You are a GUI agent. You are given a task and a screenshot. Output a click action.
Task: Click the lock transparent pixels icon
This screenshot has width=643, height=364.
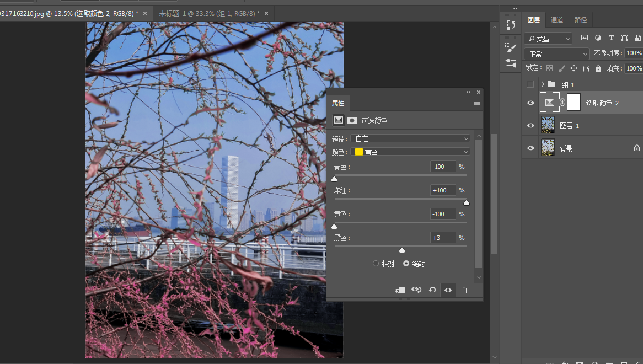549,68
